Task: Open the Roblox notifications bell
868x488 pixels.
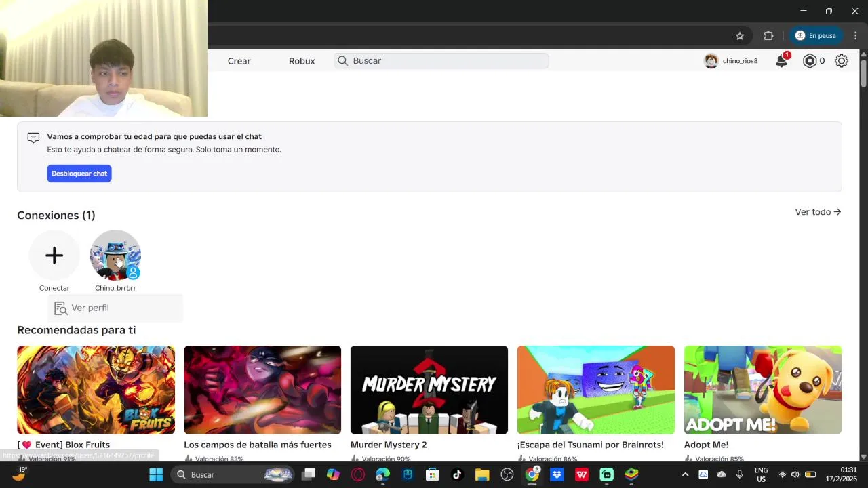Action: [781, 61]
